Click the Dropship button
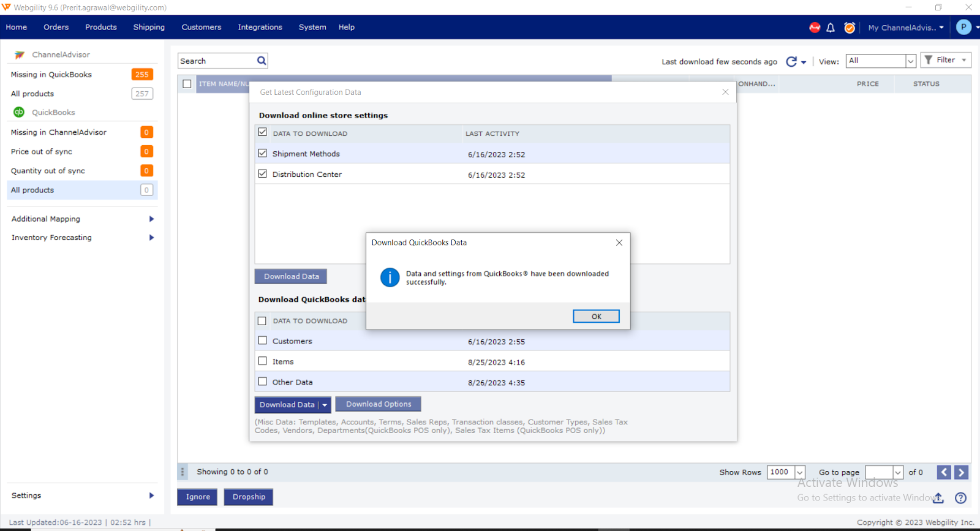 pos(249,497)
